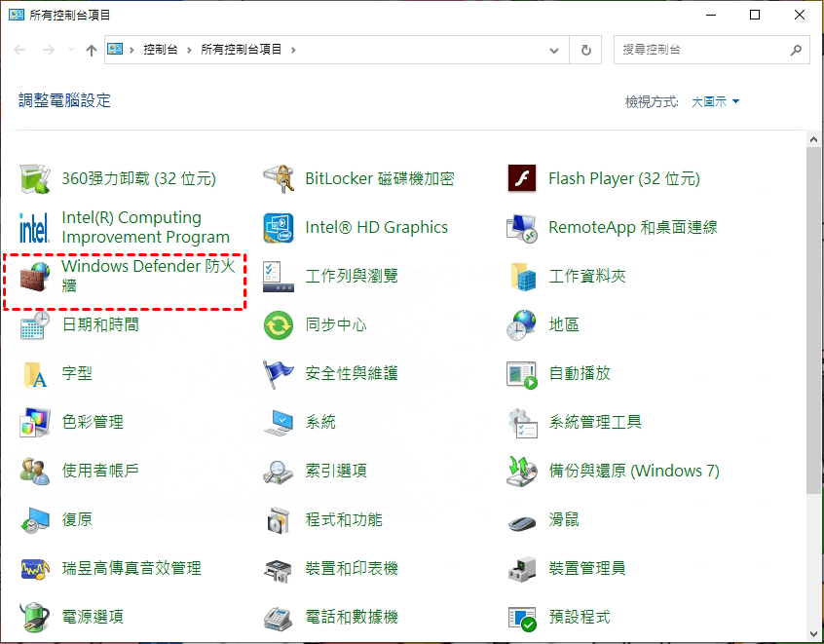This screenshot has width=824, height=644.
Task: Open the 360强力卸载 icon
Action: tap(35, 178)
